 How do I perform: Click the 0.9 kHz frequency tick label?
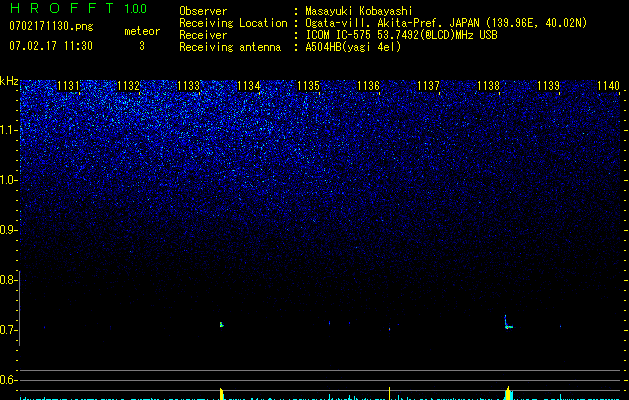pyautogui.click(x=8, y=230)
